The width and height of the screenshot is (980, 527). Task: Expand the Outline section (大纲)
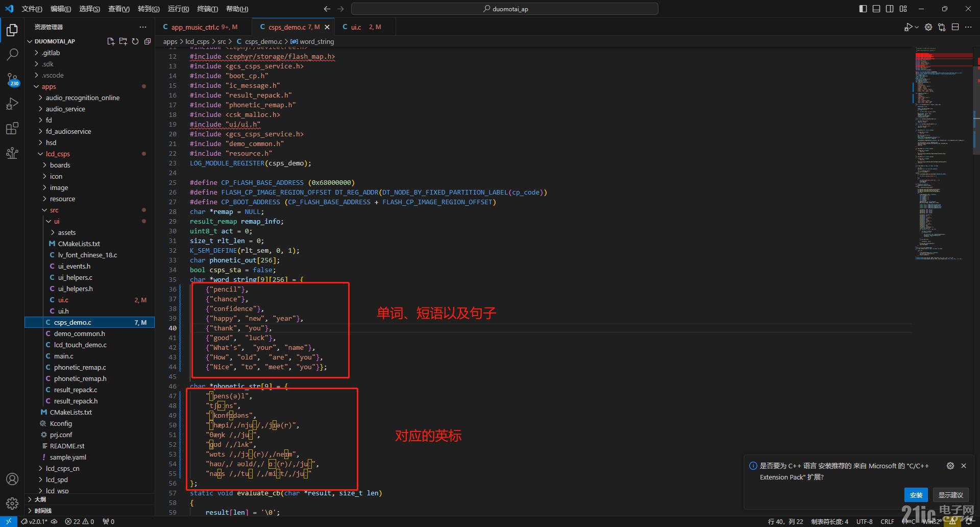90,499
